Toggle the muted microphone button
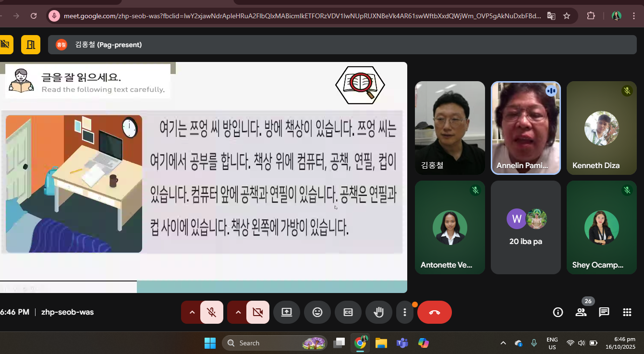 212,312
